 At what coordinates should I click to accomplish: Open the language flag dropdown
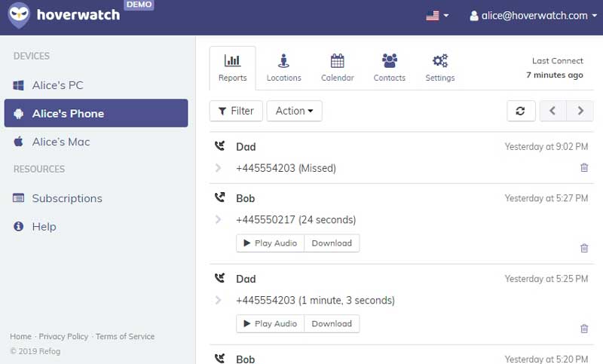[437, 16]
